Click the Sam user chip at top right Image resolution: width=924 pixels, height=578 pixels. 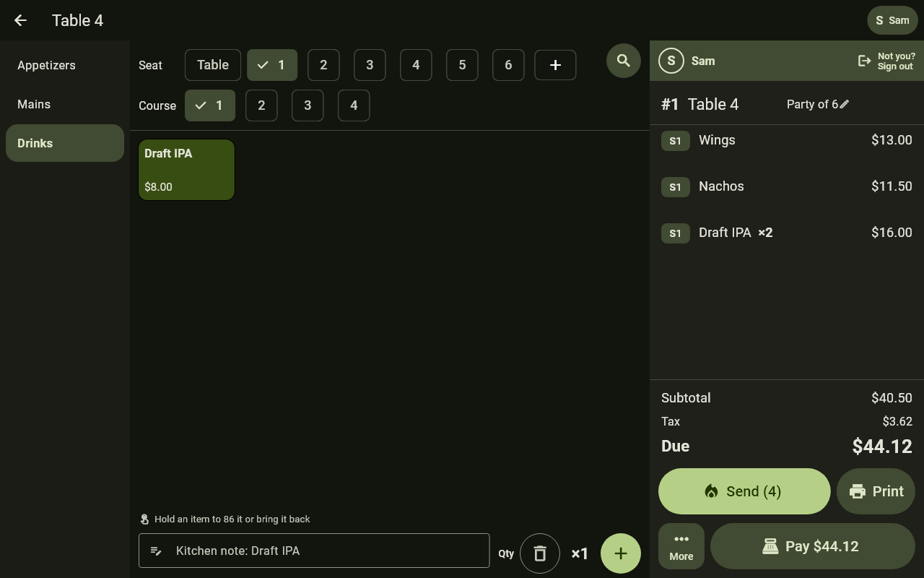pos(892,20)
